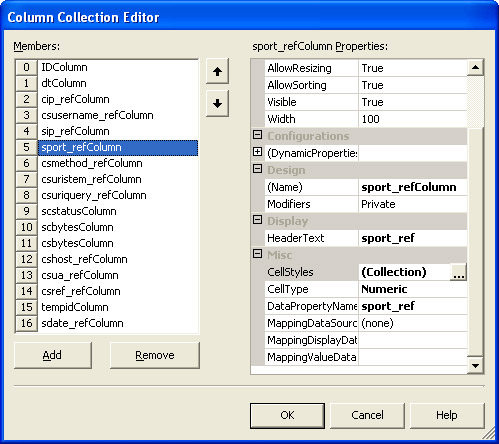Image resolution: width=499 pixels, height=444 pixels.
Task: Collapse the Configurations category
Action: click(257, 135)
